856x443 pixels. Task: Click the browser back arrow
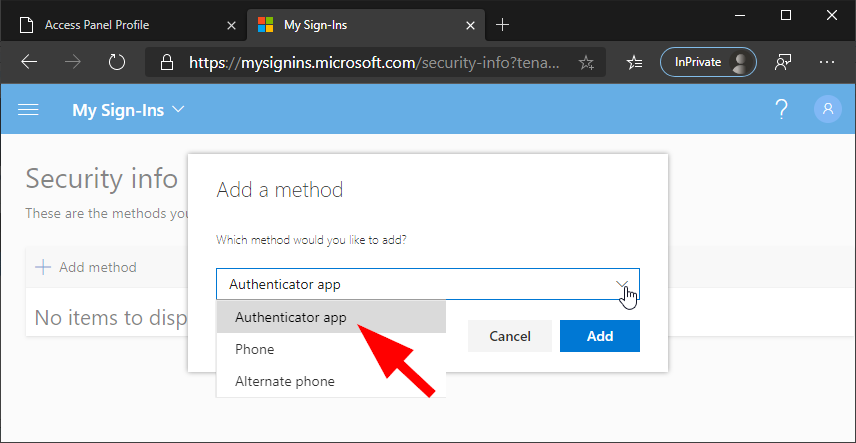29,62
